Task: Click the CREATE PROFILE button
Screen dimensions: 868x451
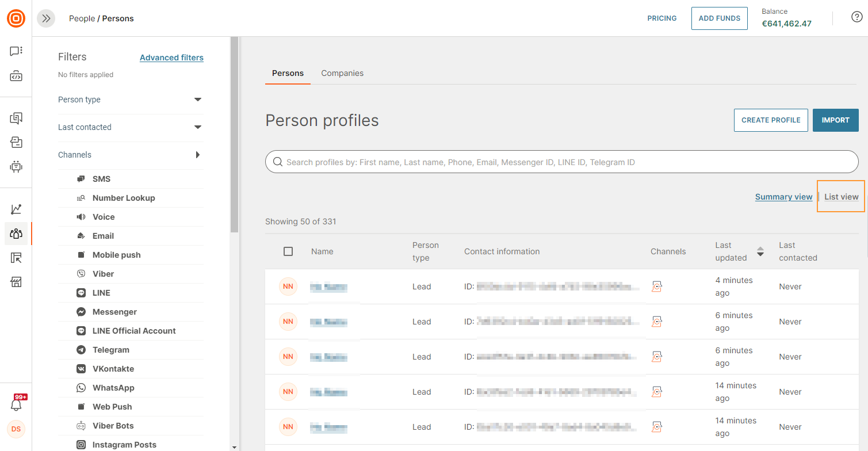Action: (x=771, y=120)
